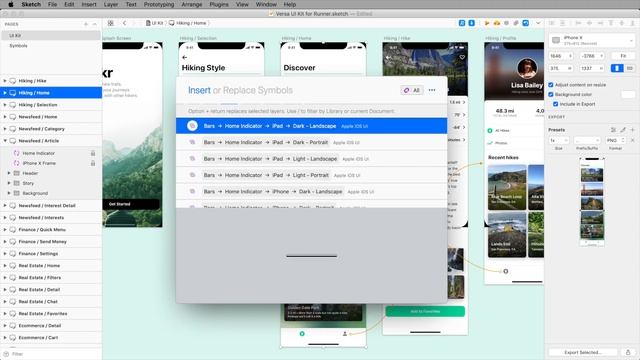Open the ellipsis options in Insert panel
Screen dimensions: 640x360
pyautogui.click(x=432, y=90)
